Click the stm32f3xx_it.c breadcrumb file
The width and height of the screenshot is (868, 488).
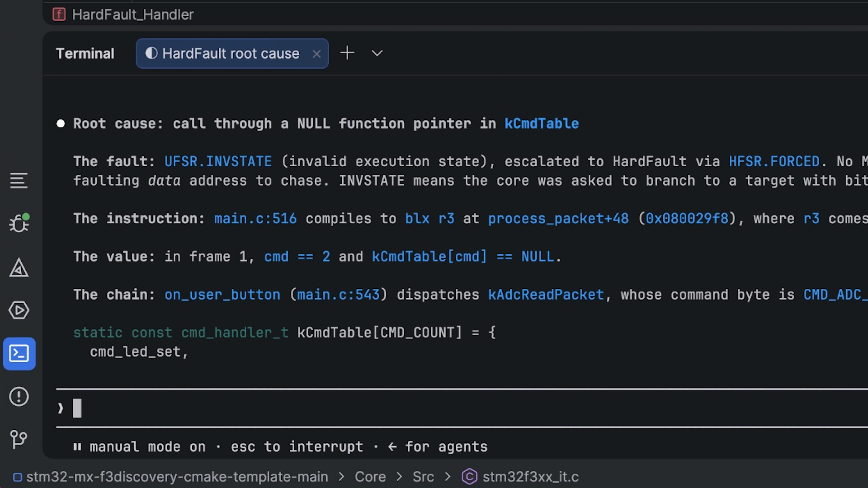pyautogui.click(x=520, y=477)
